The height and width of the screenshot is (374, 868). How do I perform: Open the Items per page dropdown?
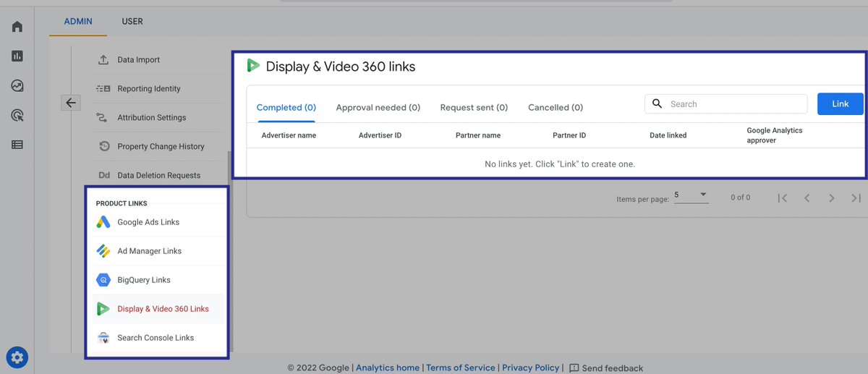click(x=691, y=195)
